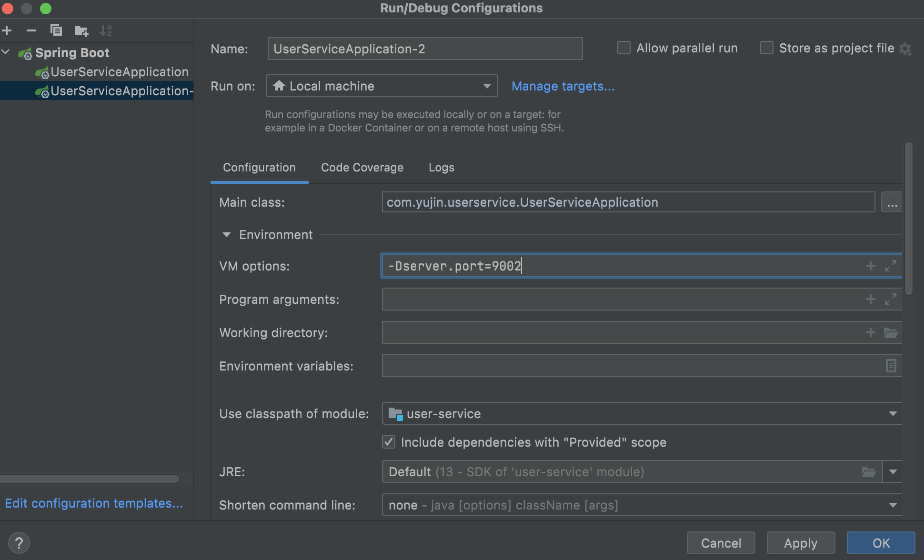Viewport: 924px width, 560px height.
Task: Open the Shorten command line dropdown
Action: pyautogui.click(x=893, y=505)
